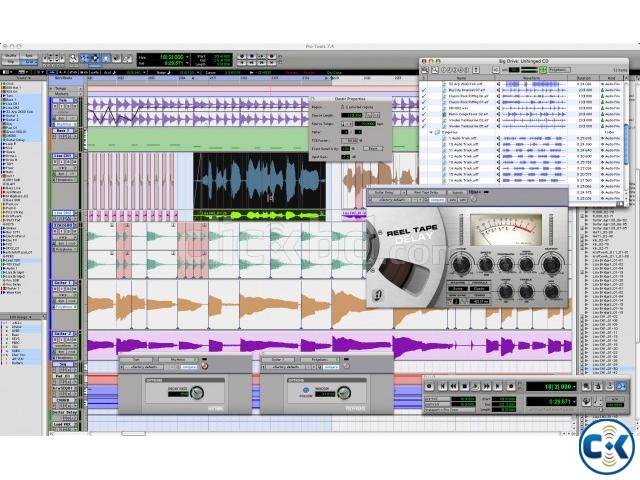Open the Grid value dropdown
Screen dimensions: 640x480
(x=144, y=72)
